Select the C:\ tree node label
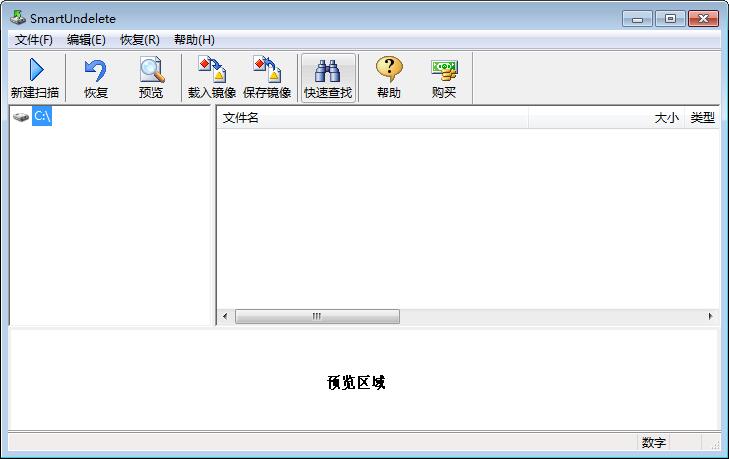Viewport: 729px width, 459px height. click(42, 116)
